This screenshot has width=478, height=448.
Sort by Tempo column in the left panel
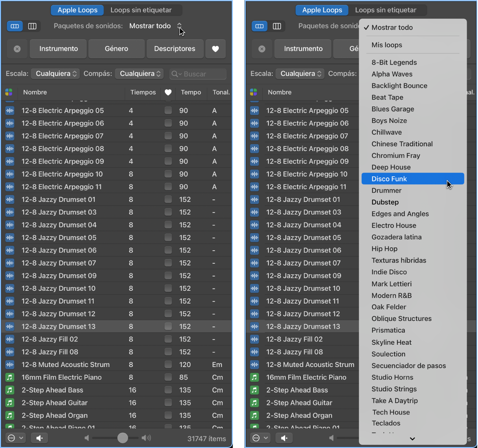click(191, 92)
